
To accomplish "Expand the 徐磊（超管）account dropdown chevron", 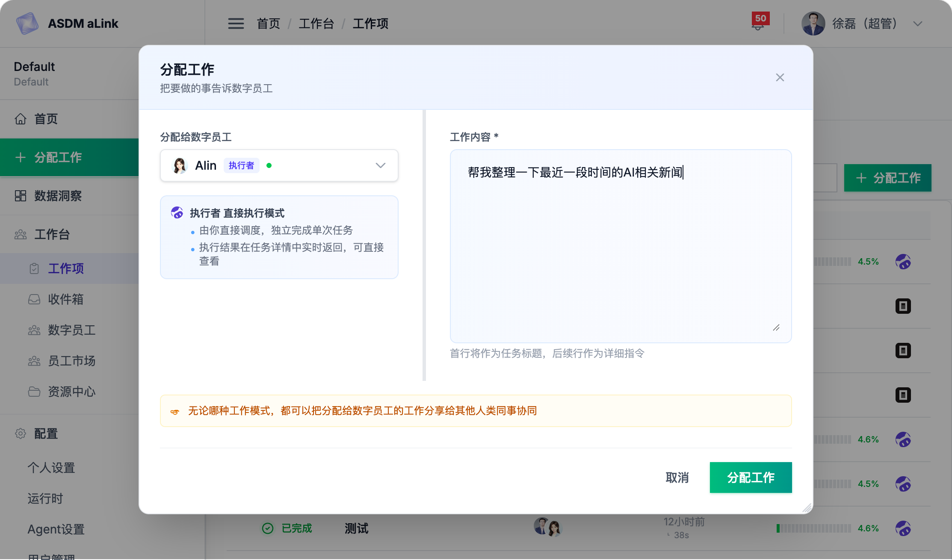I will pos(917,24).
